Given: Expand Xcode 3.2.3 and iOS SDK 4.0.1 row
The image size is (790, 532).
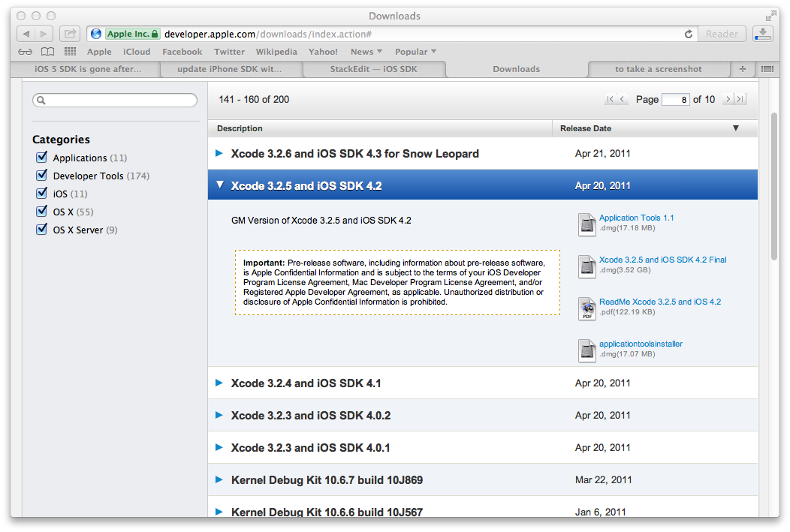Looking at the screenshot, I should tap(219, 447).
